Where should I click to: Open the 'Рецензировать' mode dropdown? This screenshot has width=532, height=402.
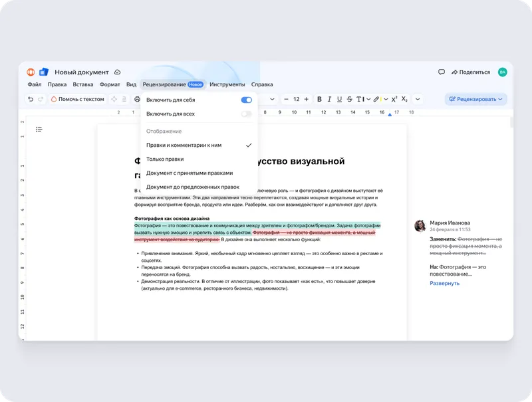coord(475,99)
